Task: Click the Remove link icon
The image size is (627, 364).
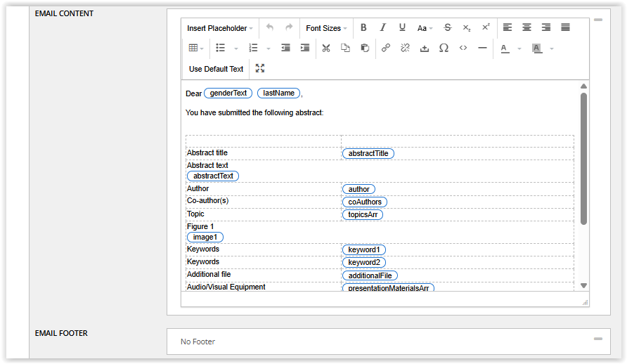Action: coord(405,48)
